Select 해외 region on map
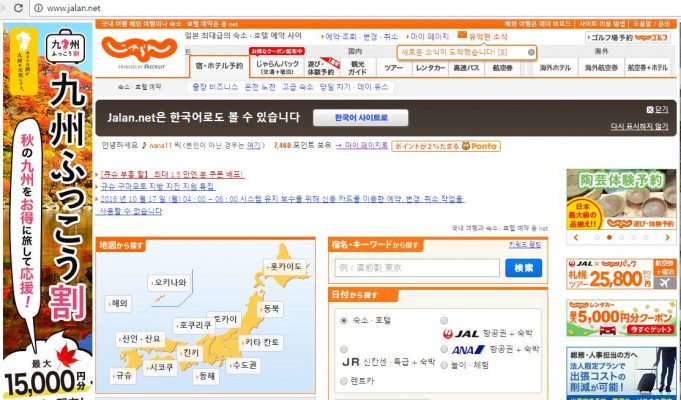This screenshot has width=681, height=400. click(118, 303)
